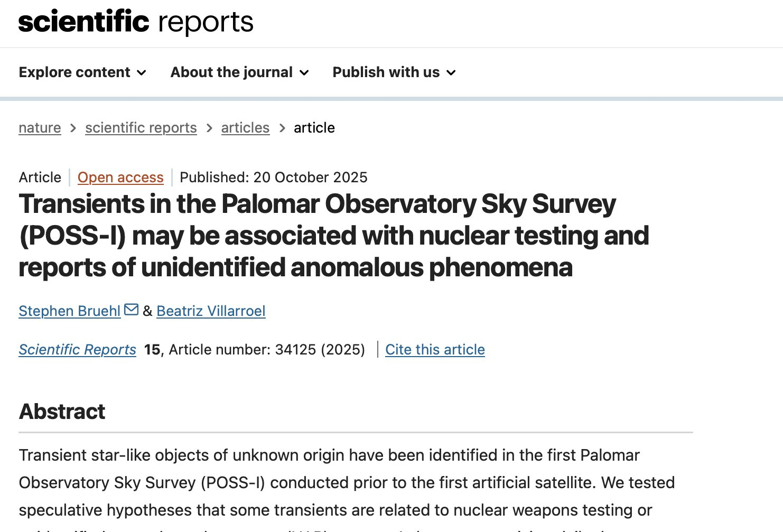The width and height of the screenshot is (783, 532).
Task: Click the 'Article' type label above the title
Action: (40, 178)
